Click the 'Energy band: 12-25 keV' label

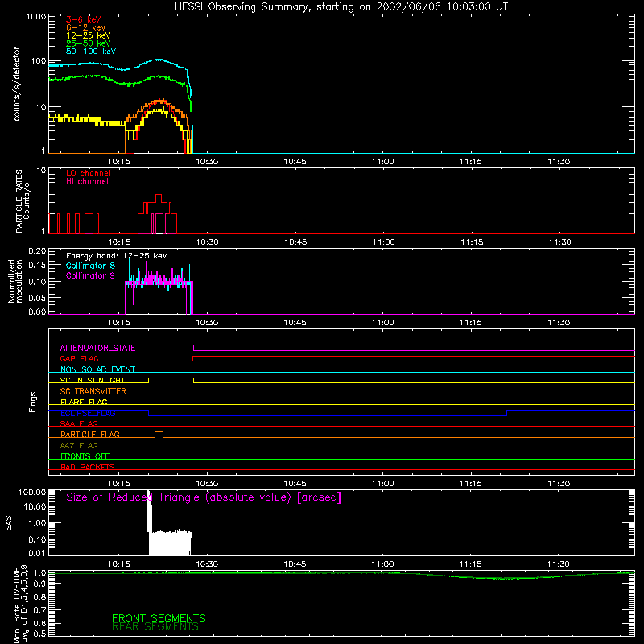[117, 256]
